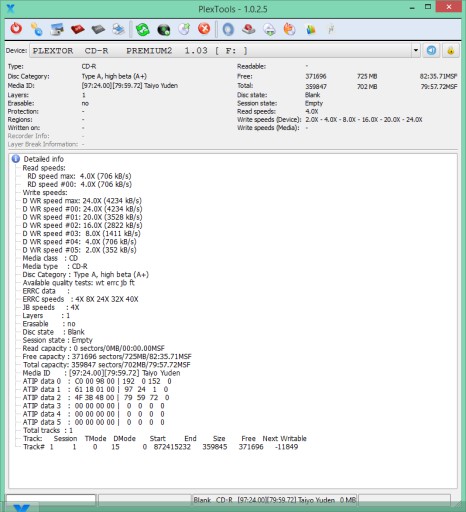The width and height of the screenshot is (466, 512).
Task: Click the Detailed info blue icon node
Action: [x=16, y=159]
